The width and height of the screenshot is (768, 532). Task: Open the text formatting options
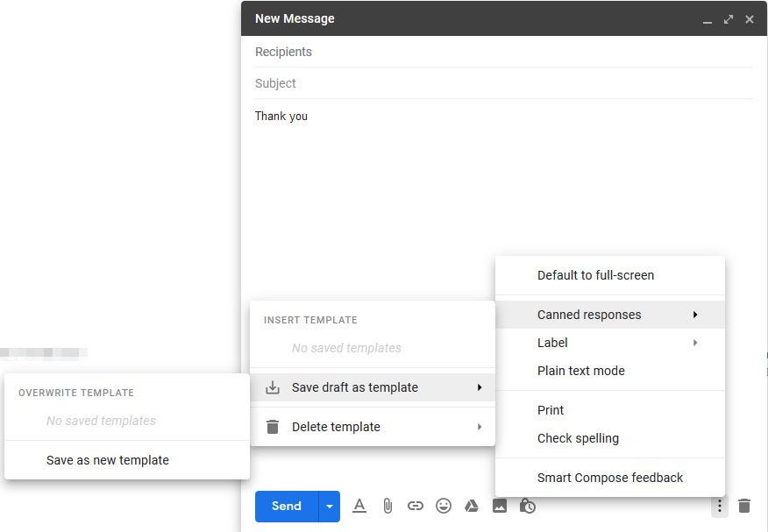coord(359,506)
